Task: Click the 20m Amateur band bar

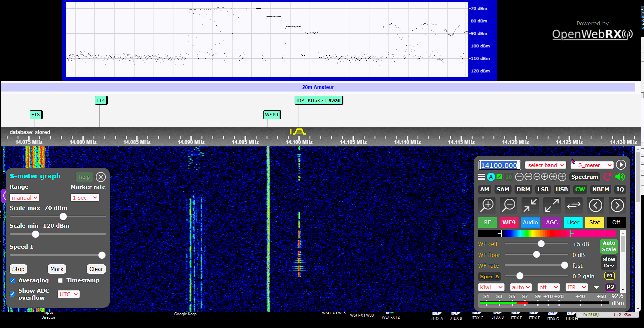Action: (x=318, y=87)
